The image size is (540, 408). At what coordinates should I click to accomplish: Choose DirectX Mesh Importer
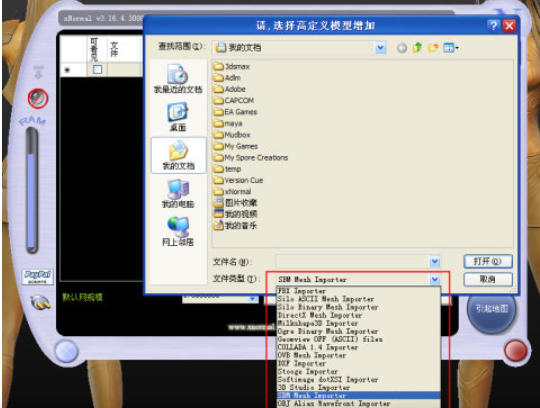pyautogui.click(x=358, y=315)
